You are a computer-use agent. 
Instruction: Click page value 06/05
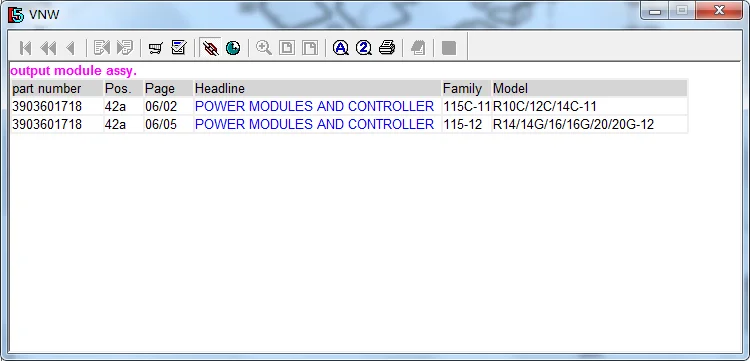[161, 124]
